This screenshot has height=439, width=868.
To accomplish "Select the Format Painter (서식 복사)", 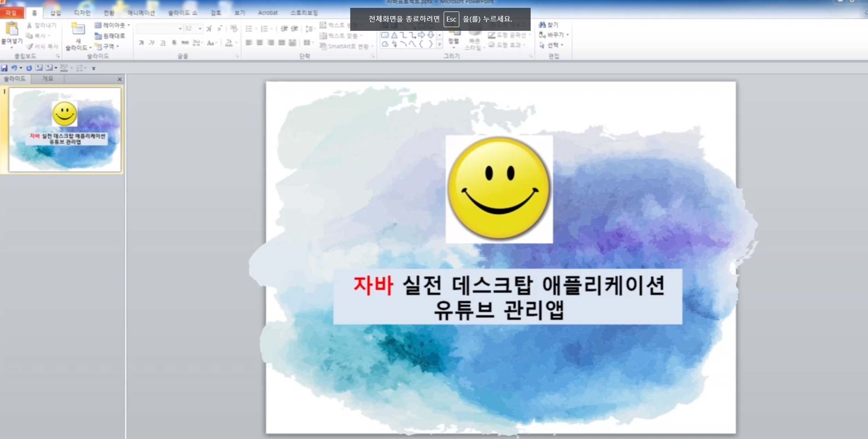I will pos(42,46).
